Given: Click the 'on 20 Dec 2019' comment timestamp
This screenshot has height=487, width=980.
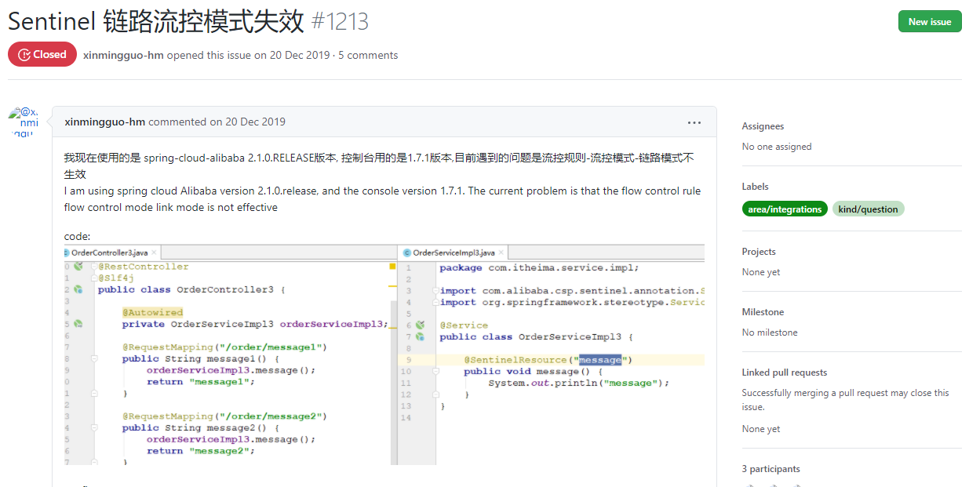Looking at the screenshot, I should pyautogui.click(x=247, y=122).
